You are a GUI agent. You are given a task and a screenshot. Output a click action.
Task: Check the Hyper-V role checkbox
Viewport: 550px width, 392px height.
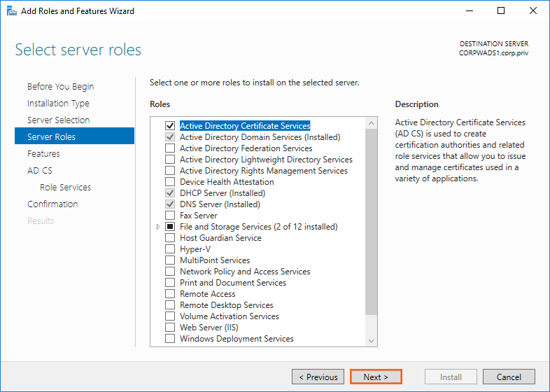170,249
